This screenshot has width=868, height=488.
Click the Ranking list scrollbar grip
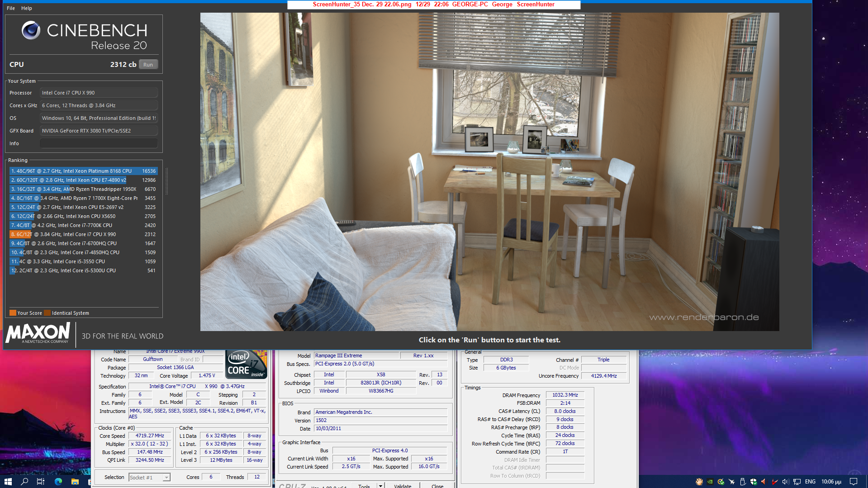click(166, 181)
